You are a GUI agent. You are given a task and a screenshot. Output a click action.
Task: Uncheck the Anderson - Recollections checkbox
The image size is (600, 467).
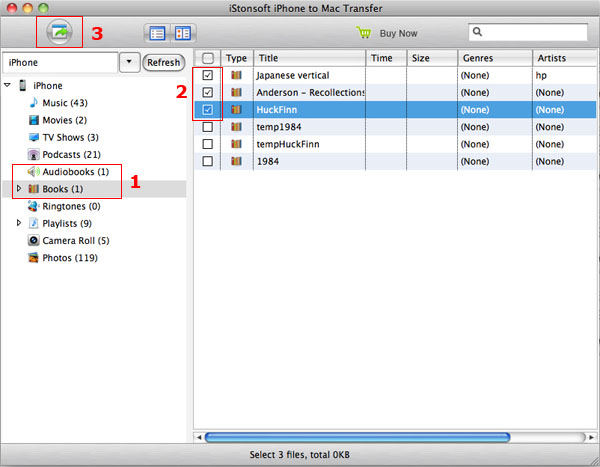[208, 92]
